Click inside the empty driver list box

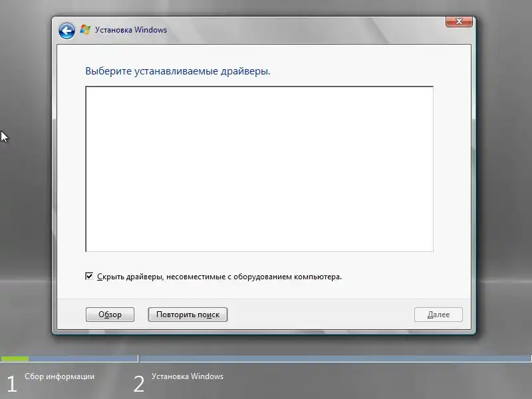259,169
